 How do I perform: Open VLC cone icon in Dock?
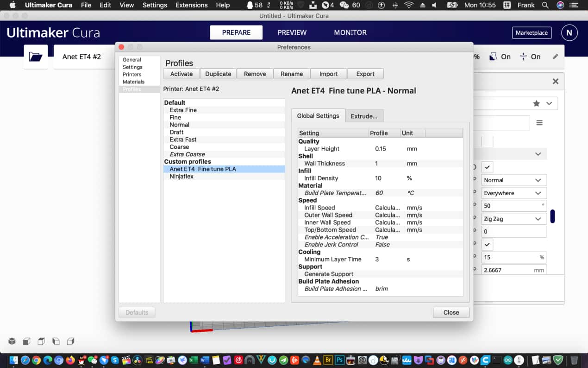pyautogui.click(x=317, y=360)
